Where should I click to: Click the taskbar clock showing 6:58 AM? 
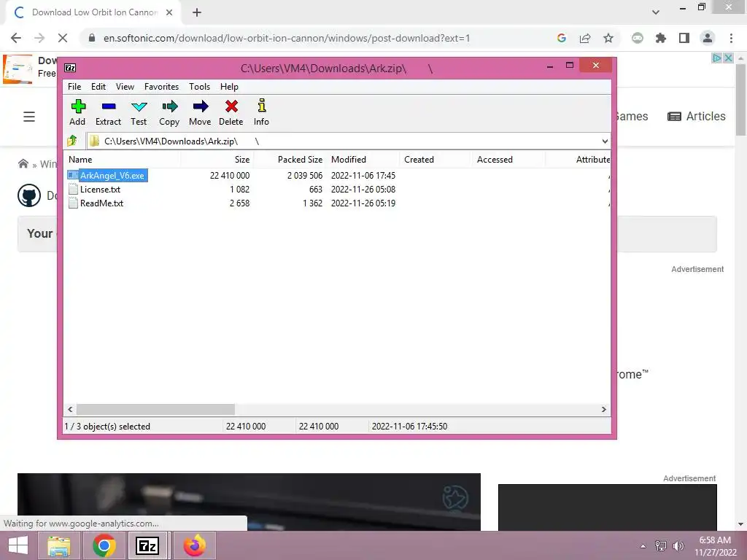point(715,546)
